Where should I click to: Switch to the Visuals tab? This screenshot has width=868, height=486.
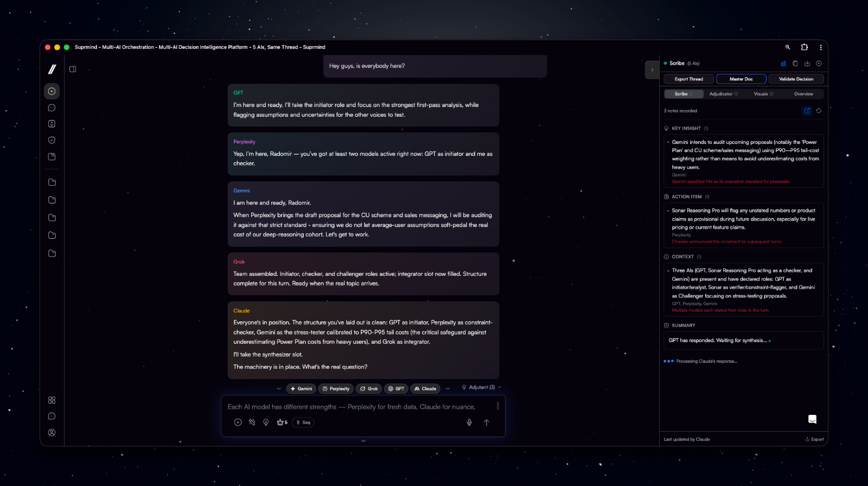click(x=763, y=94)
